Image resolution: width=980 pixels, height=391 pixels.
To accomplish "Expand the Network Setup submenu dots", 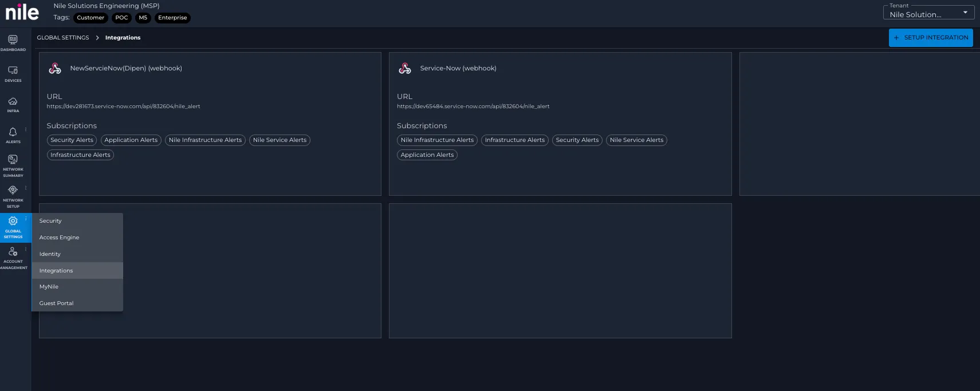I will [x=26, y=188].
